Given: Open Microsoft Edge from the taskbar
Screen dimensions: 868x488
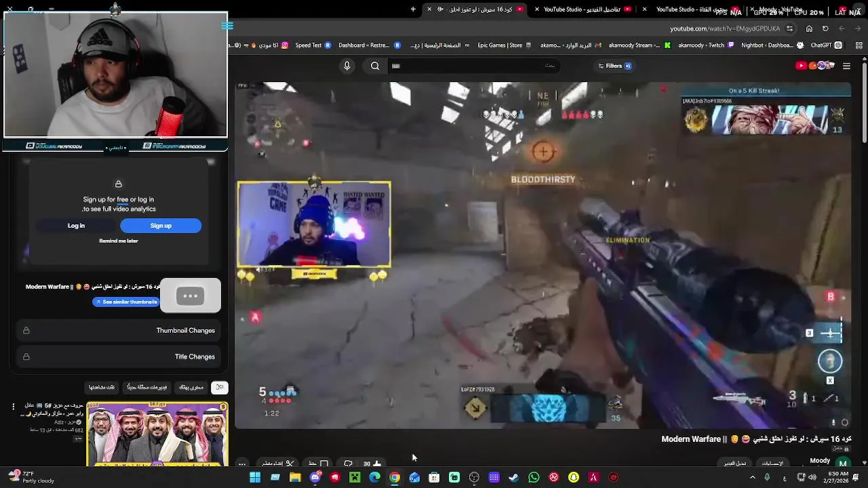Looking at the screenshot, I should tap(374, 477).
